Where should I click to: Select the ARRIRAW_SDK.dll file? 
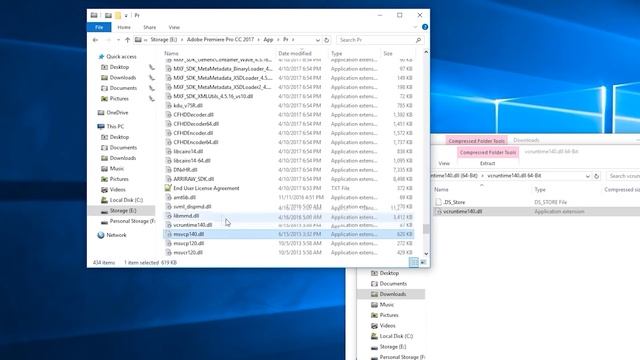[x=193, y=179]
